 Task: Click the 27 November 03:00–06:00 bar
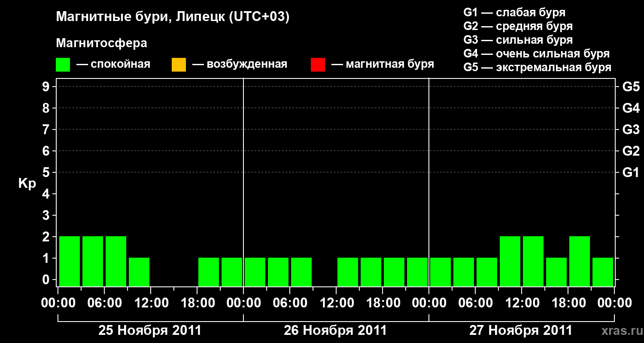click(464, 272)
